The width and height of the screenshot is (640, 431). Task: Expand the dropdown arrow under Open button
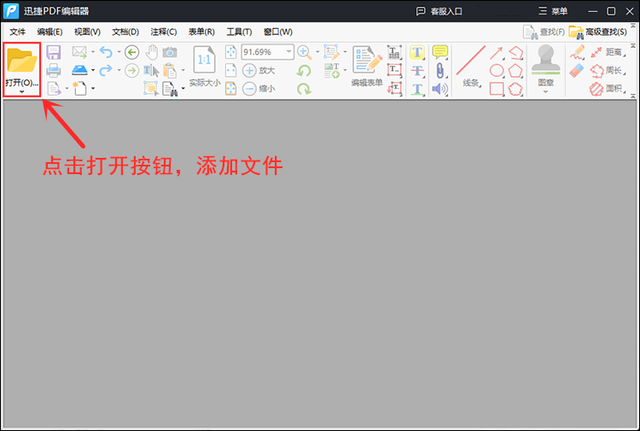[22, 92]
